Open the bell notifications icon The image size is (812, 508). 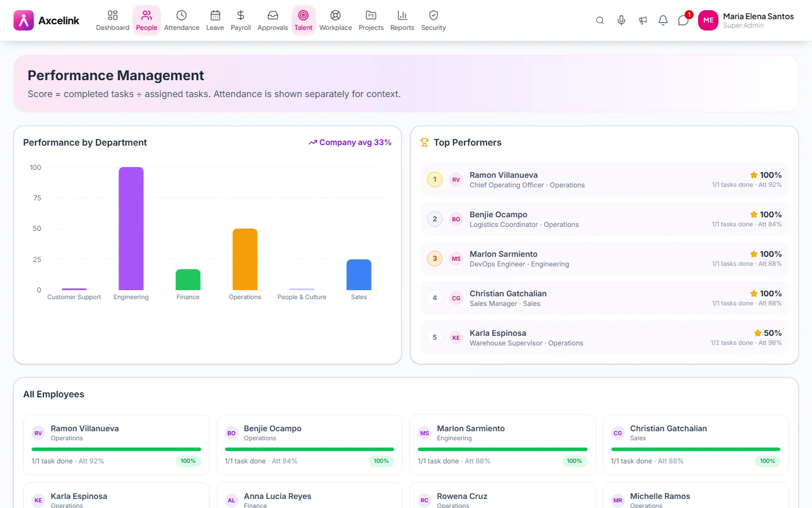pos(663,20)
